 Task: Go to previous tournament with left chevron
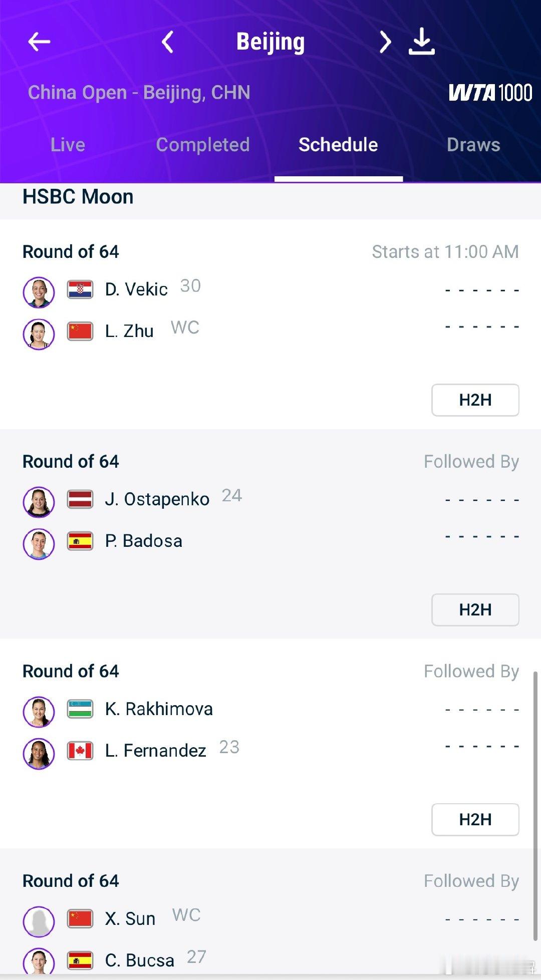(x=168, y=42)
